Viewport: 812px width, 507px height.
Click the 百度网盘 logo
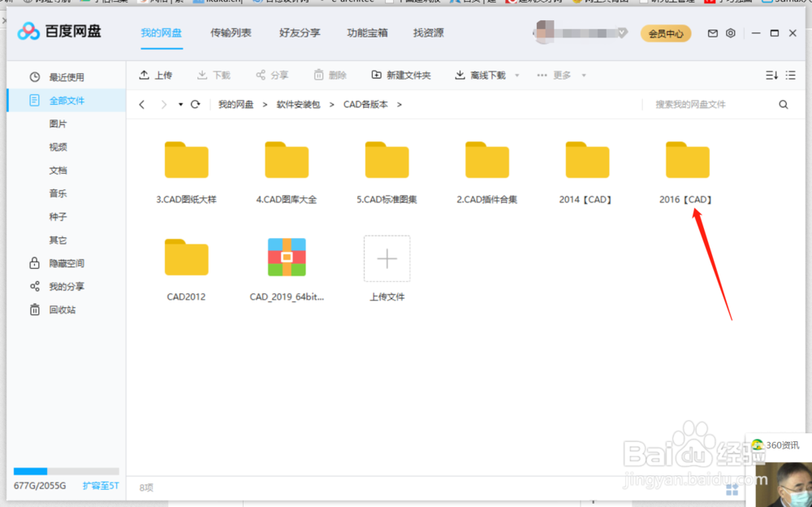pos(59,31)
